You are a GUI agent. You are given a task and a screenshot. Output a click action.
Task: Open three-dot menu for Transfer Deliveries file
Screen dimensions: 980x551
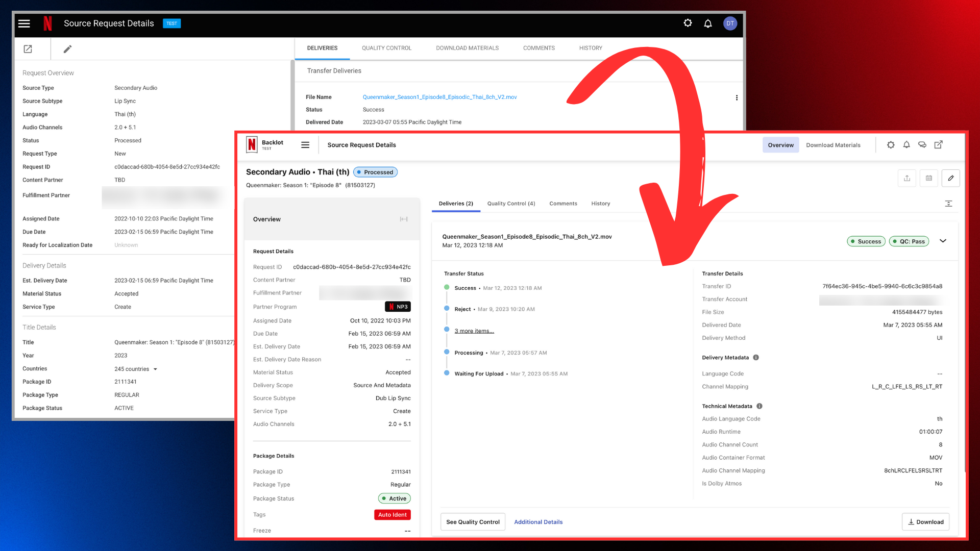[x=737, y=97]
